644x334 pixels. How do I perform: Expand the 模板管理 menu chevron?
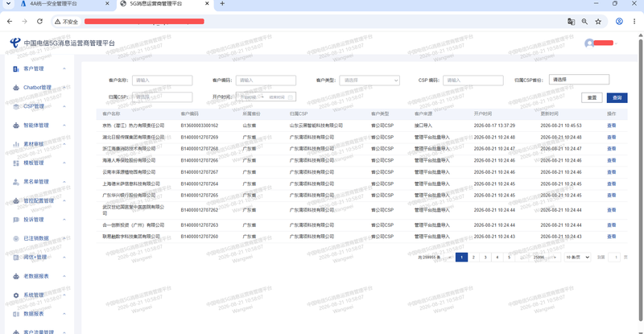click(64, 163)
